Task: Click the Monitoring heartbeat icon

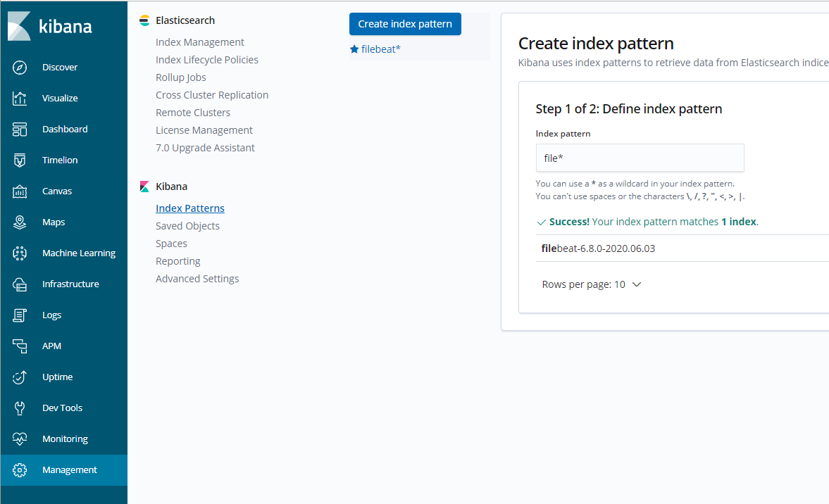Action: tap(20, 439)
